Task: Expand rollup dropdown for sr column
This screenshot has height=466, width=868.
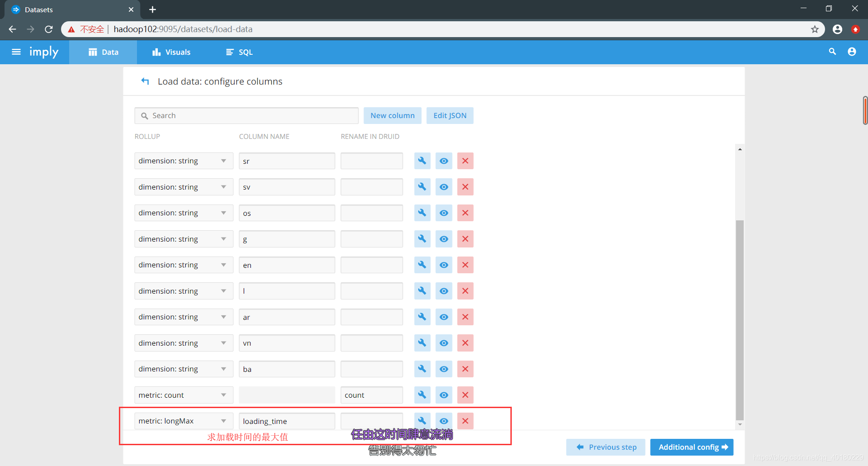Action: coord(184,161)
